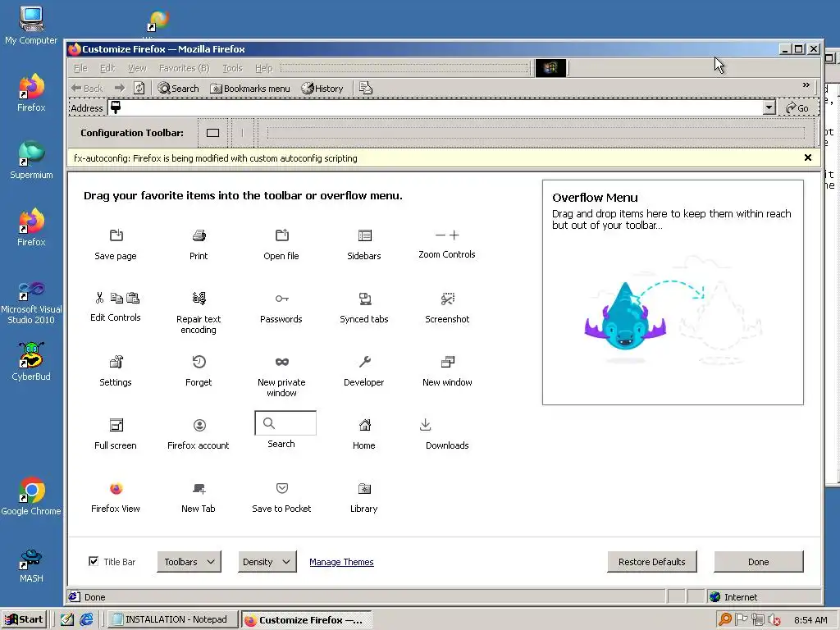The image size is (840, 630).
Task: Open the Help menu
Action: [263, 68]
